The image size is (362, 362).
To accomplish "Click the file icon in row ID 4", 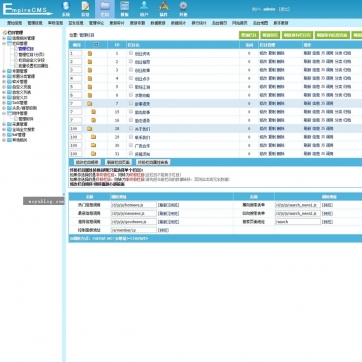I will pyautogui.click(x=90, y=78).
